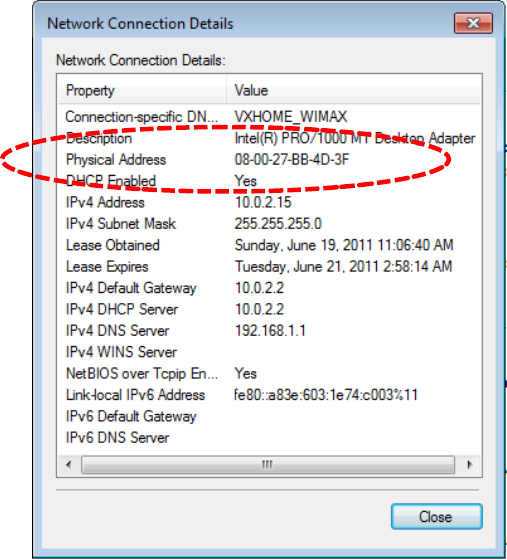Click the left arrow of horizontal scrollbar
The width and height of the screenshot is (507, 560).
69,465
